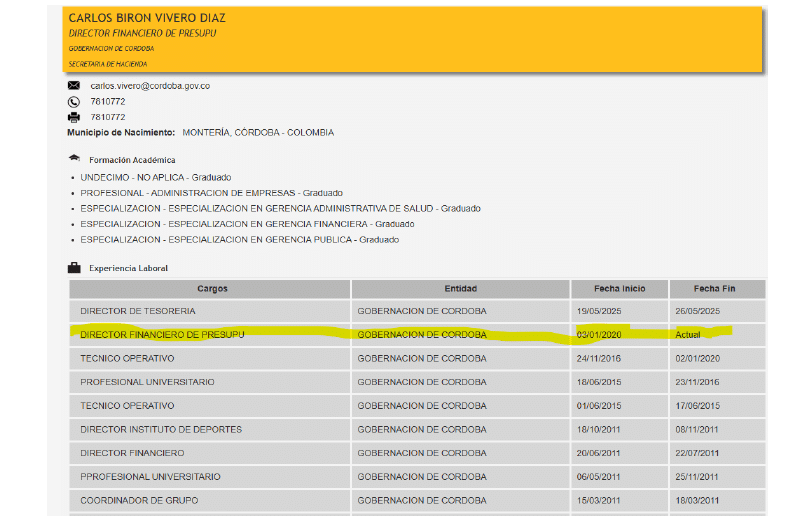Image resolution: width=787 pixels, height=522 pixels.
Task: Click the Actual end date cell
Action: (717, 335)
